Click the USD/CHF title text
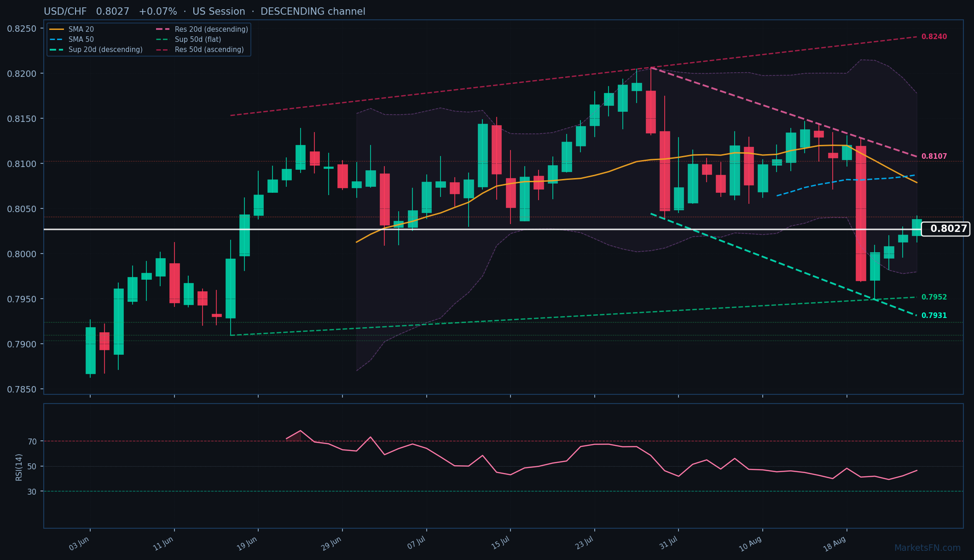The width and height of the screenshot is (974, 560). click(65, 12)
